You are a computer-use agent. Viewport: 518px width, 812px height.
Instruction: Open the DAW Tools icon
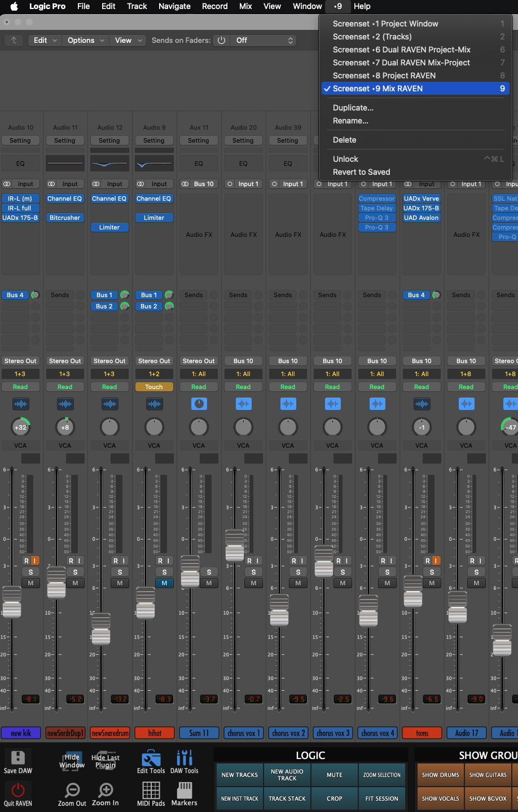point(185,758)
